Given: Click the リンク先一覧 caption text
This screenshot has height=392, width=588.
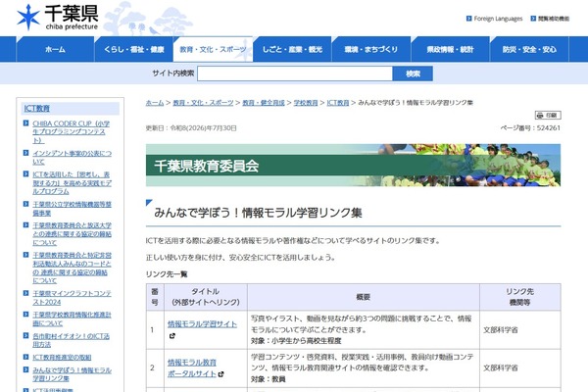Looking at the screenshot, I should pyautogui.click(x=167, y=274).
